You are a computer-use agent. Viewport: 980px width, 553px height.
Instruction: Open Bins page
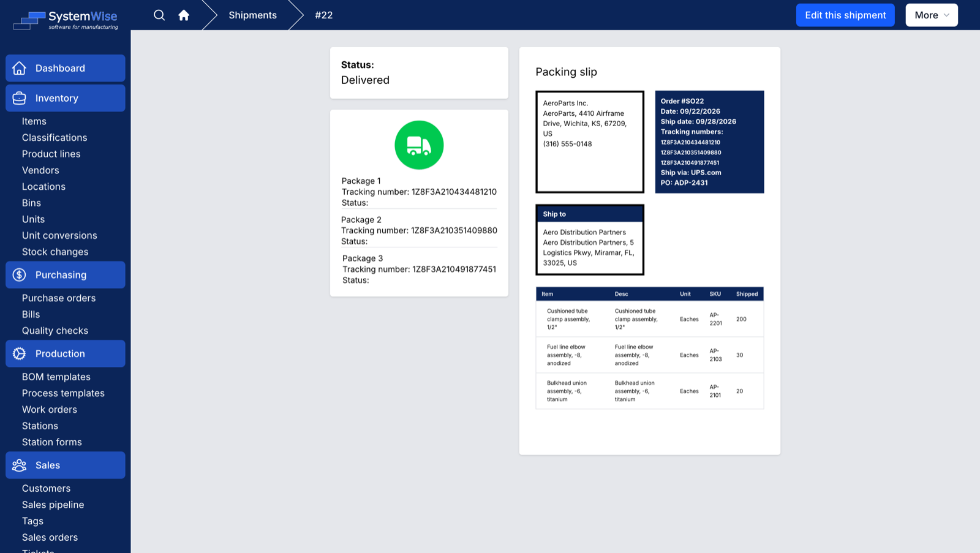click(x=31, y=203)
